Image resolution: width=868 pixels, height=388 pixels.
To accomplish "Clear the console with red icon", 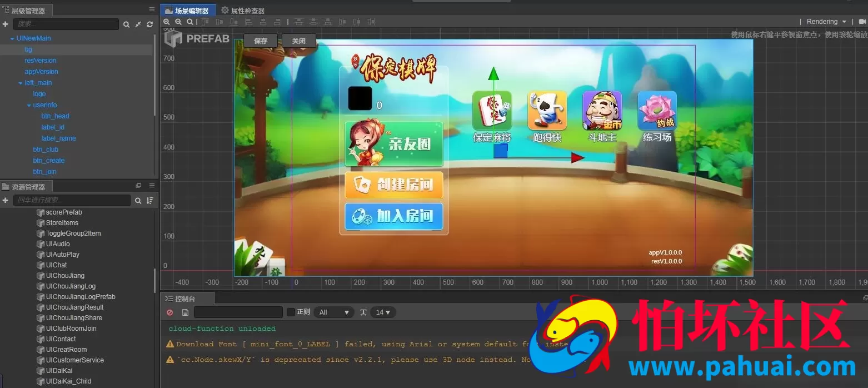I will 170,312.
